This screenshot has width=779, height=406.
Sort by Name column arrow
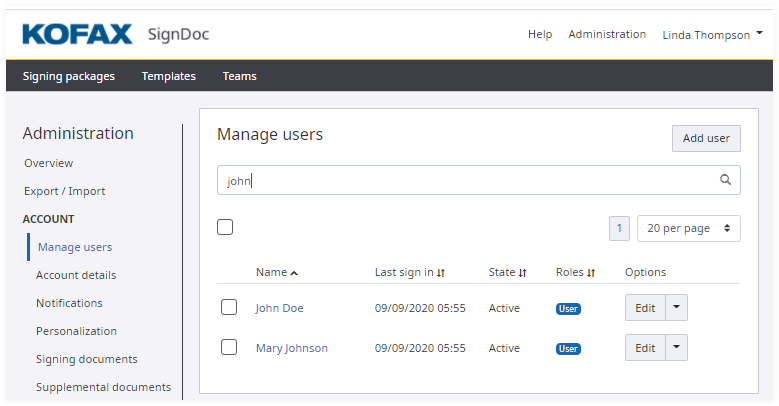coord(294,273)
